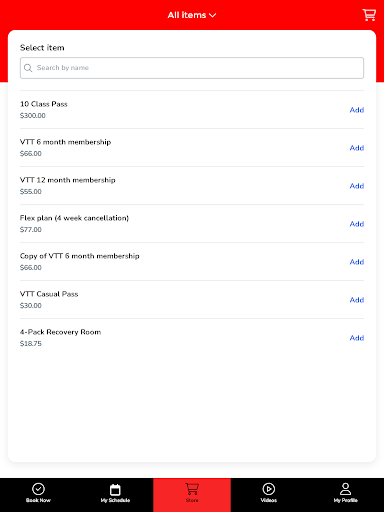Add the 10 Class Pass
This screenshot has width=384, height=512.
[357, 110]
